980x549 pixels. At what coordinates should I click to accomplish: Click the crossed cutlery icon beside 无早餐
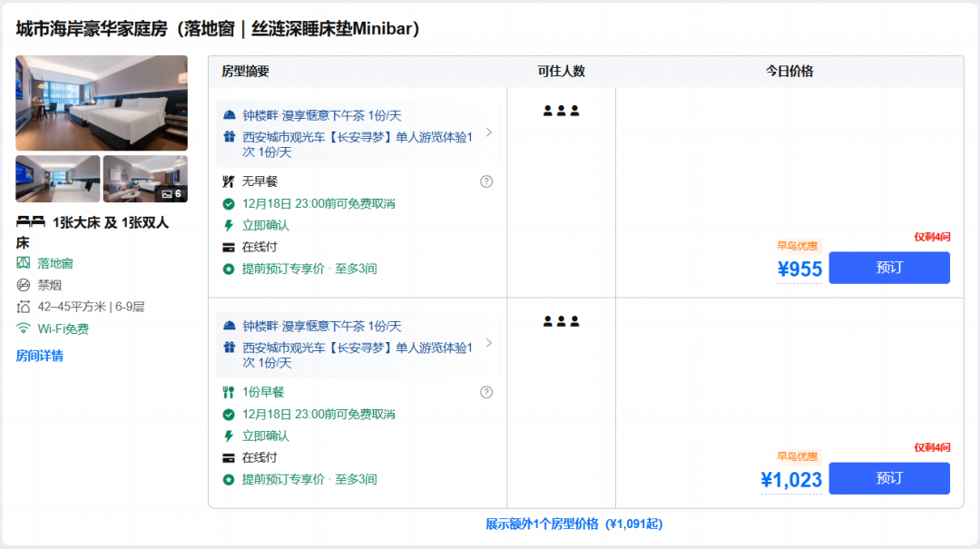pyautogui.click(x=228, y=181)
